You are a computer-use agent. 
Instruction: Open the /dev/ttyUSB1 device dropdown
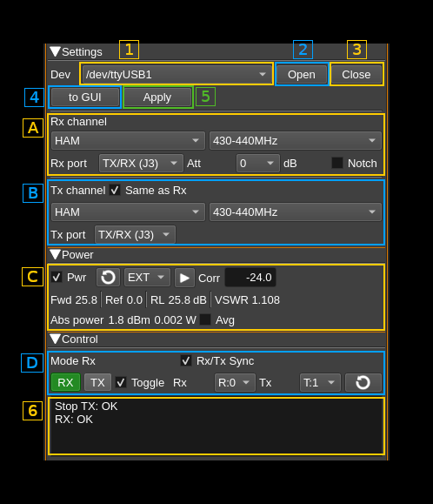point(177,74)
